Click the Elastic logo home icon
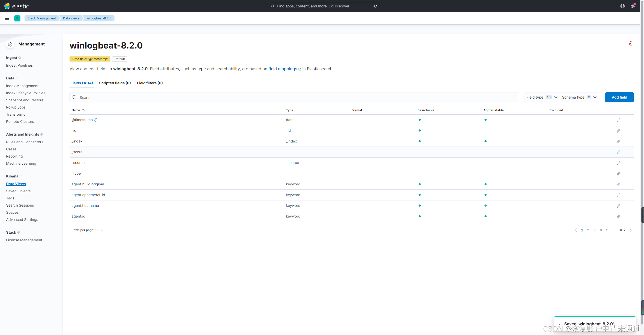The image size is (644, 335). (x=7, y=6)
